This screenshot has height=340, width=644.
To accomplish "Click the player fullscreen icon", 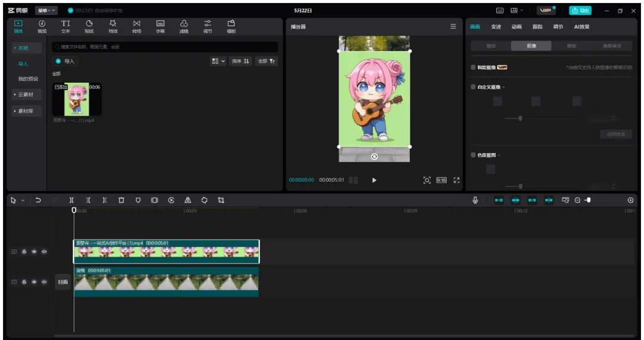I will point(456,180).
